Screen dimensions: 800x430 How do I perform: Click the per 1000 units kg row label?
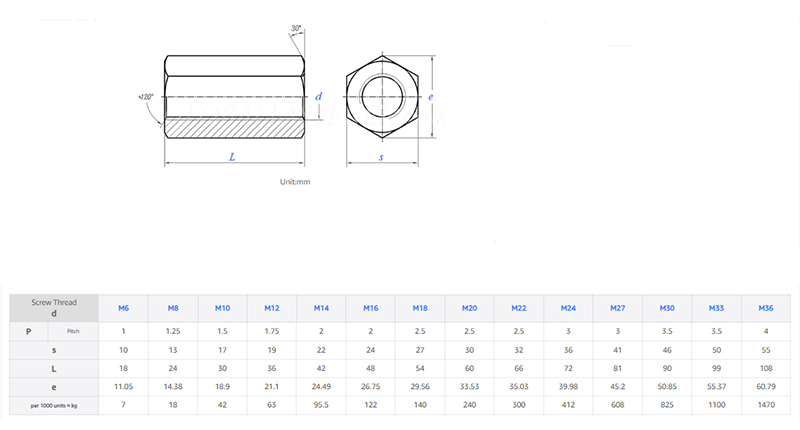(54, 407)
